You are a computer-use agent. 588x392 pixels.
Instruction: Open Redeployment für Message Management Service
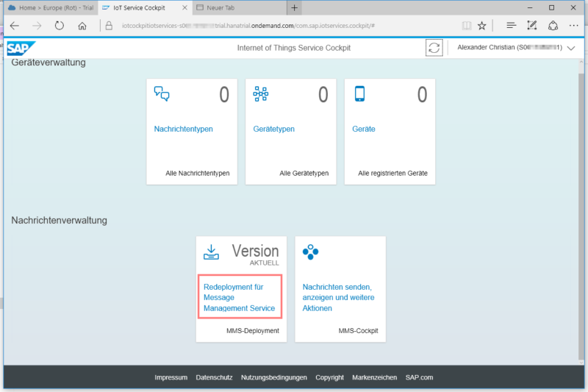coord(240,297)
